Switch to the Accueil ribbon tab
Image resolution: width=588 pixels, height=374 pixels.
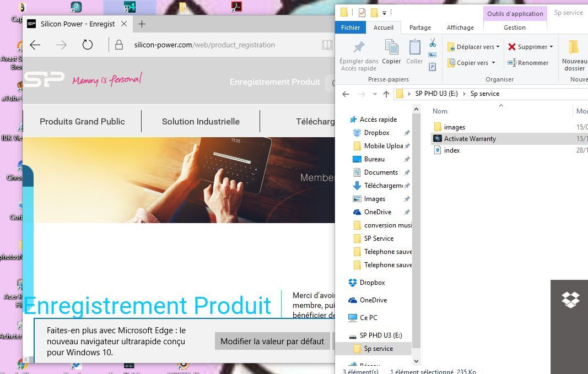point(383,28)
